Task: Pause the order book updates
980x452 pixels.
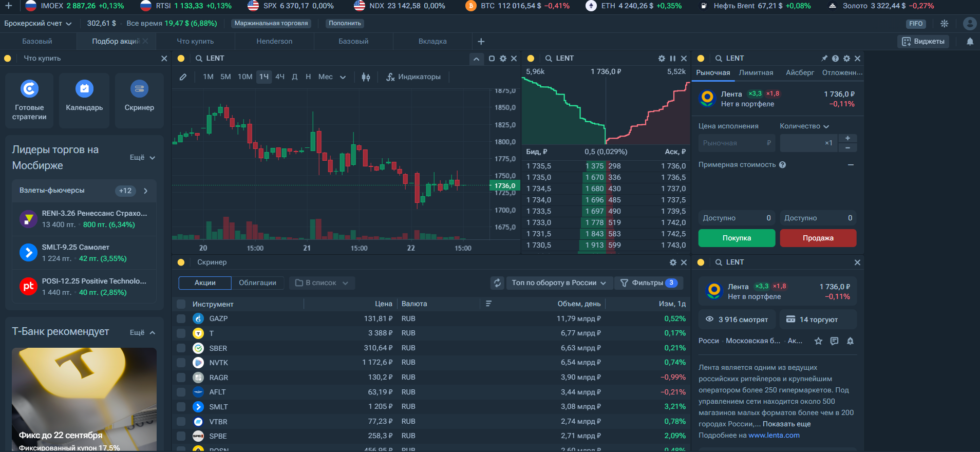Action: 672,59
